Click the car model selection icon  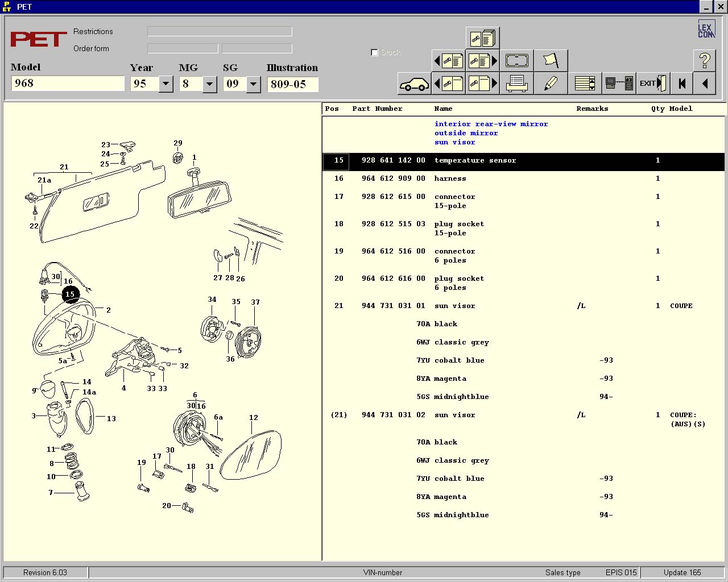[x=414, y=84]
